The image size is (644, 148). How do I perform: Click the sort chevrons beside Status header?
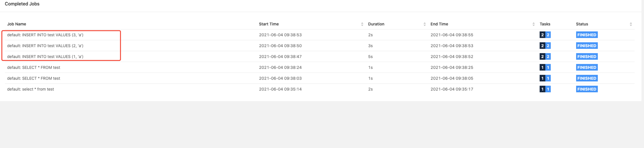[631, 24]
